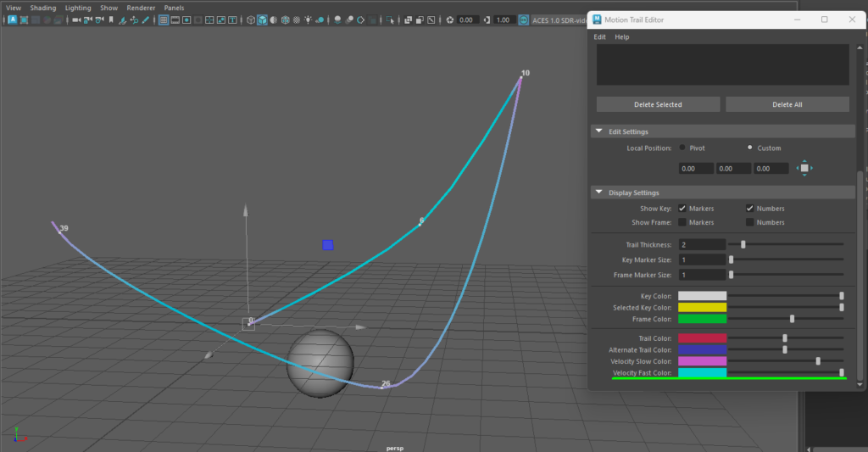
Task: Click the Delete All button
Action: [x=787, y=104]
